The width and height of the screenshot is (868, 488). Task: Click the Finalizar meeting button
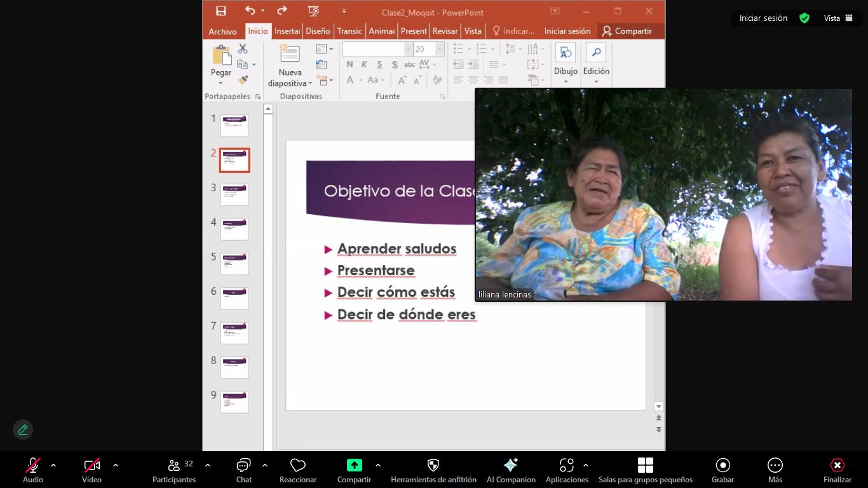(x=837, y=470)
